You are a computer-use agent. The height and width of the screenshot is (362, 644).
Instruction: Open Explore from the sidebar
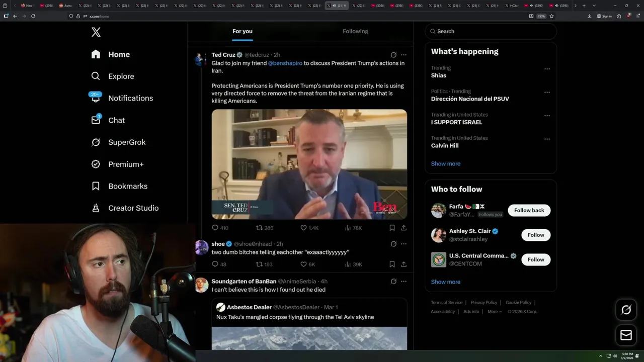pos(113,76)
